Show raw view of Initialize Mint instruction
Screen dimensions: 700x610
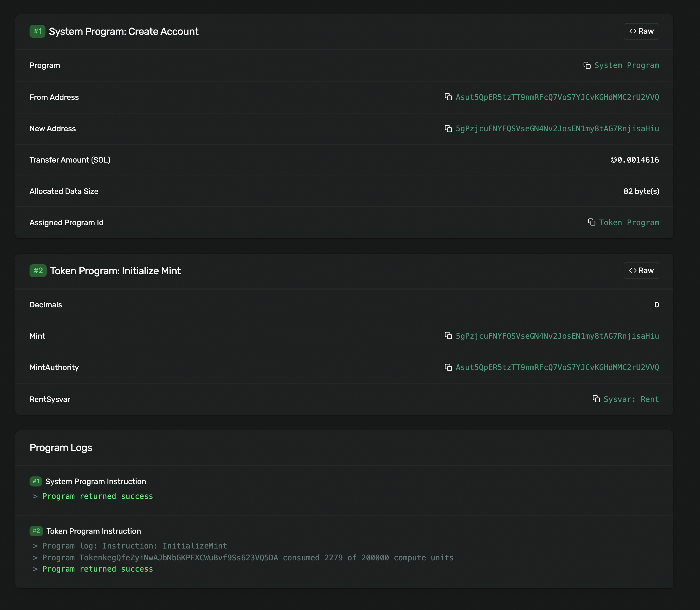(x=641, y=271)
